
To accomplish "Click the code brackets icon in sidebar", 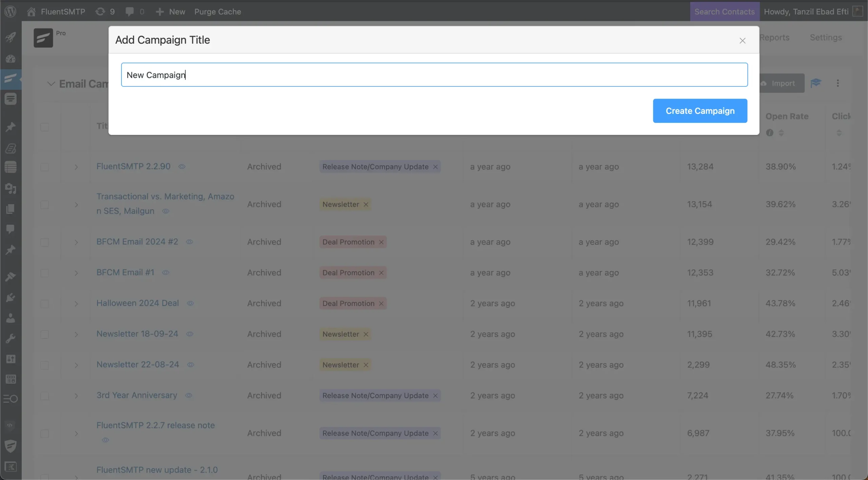I will click(x=10, y=425).
